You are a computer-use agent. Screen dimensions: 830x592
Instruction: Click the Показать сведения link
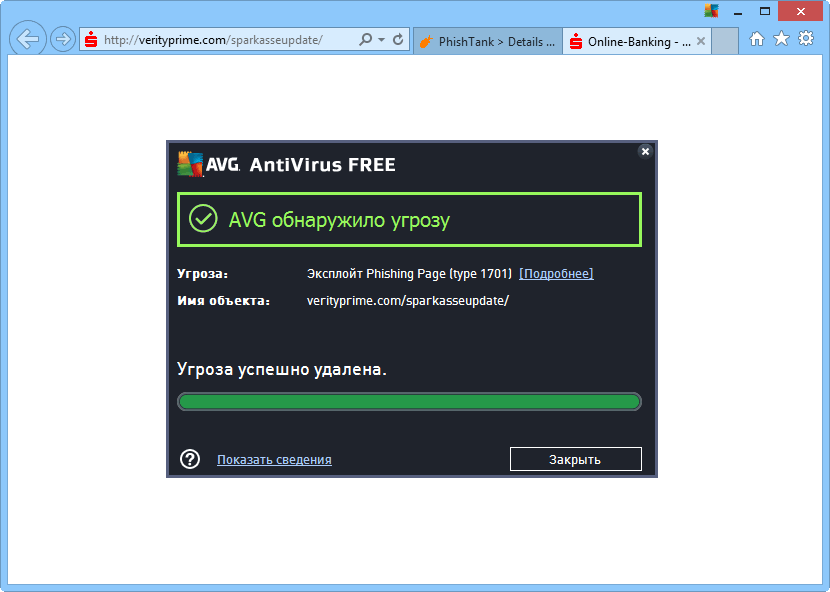point(274,459)
